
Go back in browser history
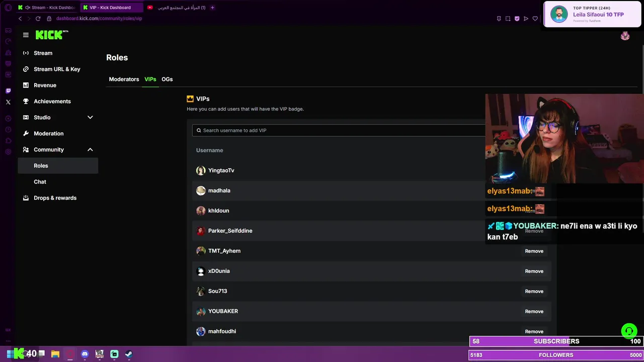20,19
